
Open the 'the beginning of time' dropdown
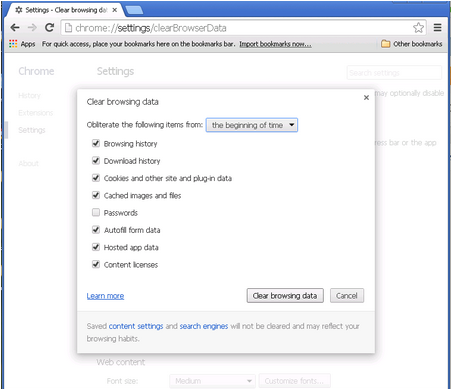[252, 125]
